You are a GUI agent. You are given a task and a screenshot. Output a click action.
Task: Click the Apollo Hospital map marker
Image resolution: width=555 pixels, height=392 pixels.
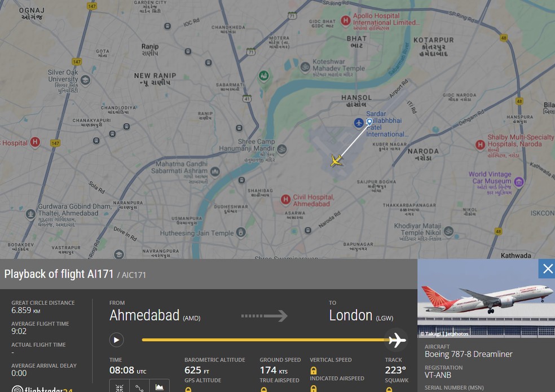345,21
